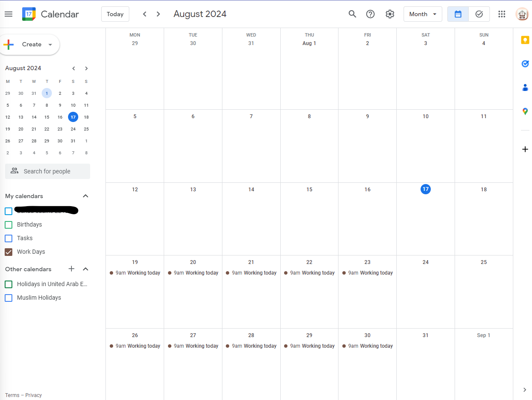Open the Month view dropdown
532x400 pixels.
(423, 14)
